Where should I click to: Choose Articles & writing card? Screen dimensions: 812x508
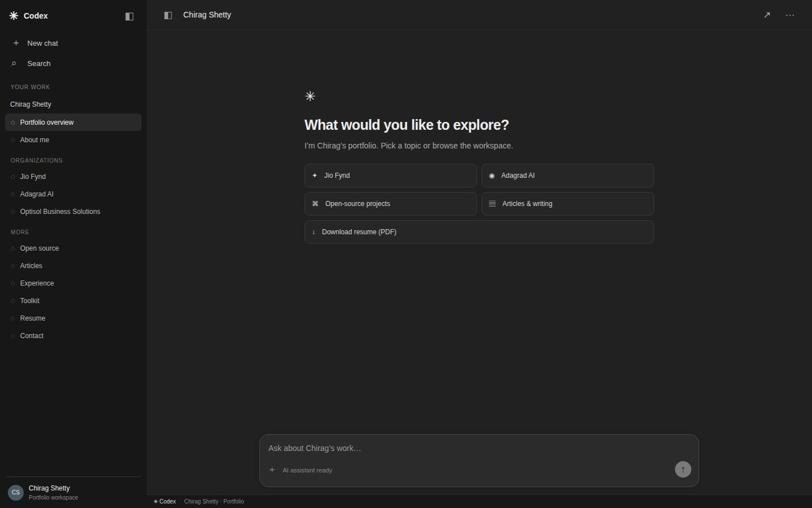pyautogui.click(x=568, y=204)
